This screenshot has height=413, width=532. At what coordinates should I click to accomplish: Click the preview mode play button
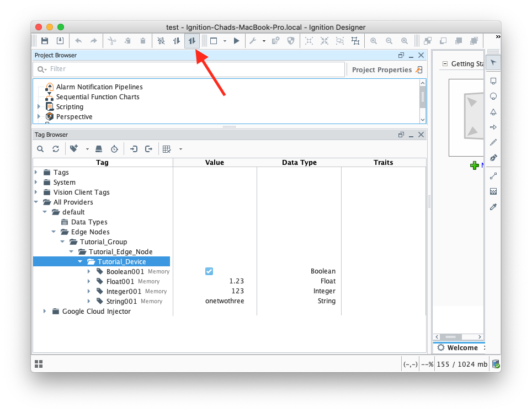point(237,41)
